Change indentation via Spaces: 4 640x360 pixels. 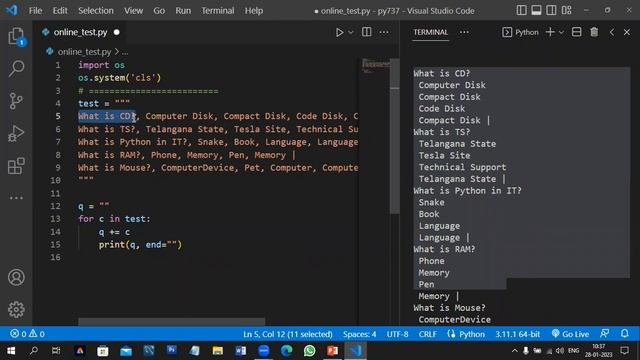click(359, 334)
